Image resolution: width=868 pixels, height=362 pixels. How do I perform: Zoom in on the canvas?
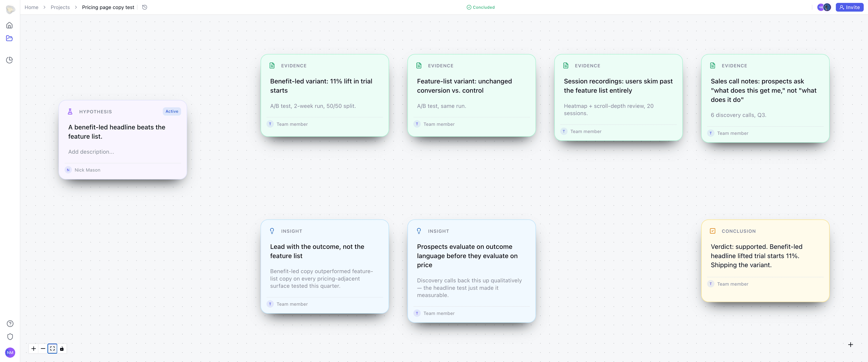pyautogui.click(x=34, y=348)
